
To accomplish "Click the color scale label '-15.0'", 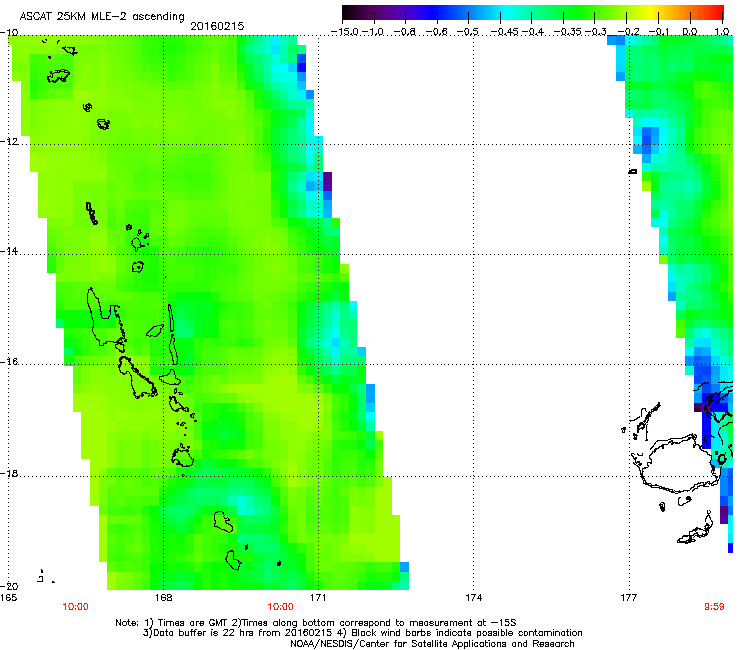I will pyautogui.click(x=345, y=32).
